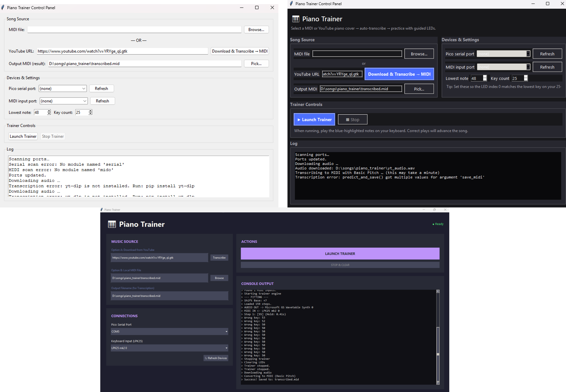Click the Stop Trainer button
566x392 pixels.
tap(53, 136)
